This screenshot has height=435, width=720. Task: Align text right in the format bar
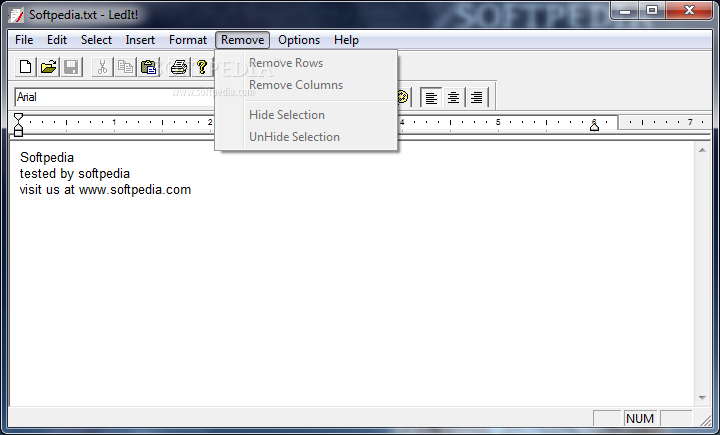pyautogui.click(x=477, y=97)
